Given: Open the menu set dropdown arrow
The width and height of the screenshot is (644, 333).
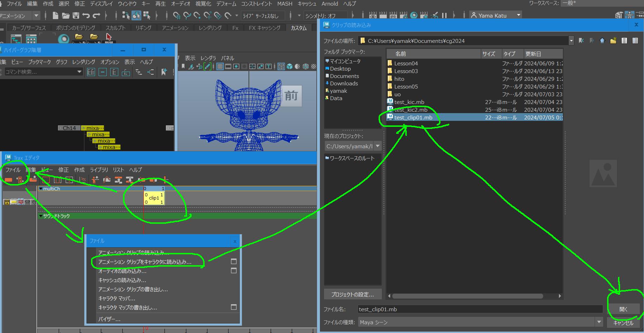Looking at the screenshot, I should [36, 15].
